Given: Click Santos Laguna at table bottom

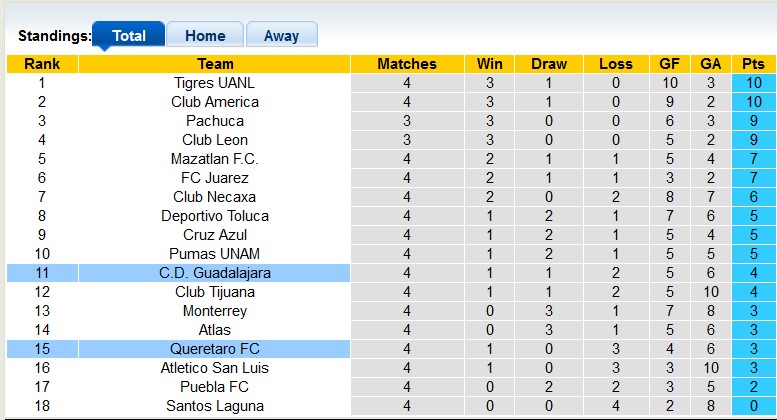Looking at the screenshot, I should (215, 406).
